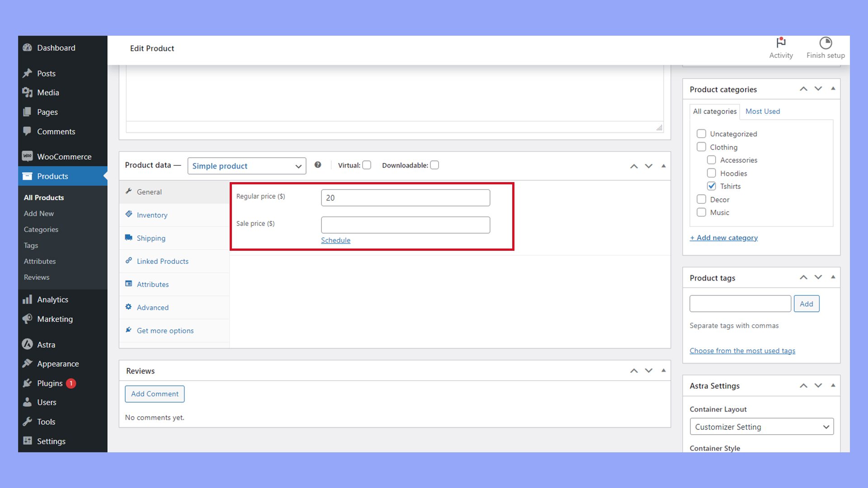Open the Analytics menu in sidebar
Viewport: 868px width, 488px height.
click(x=52, y=300)
